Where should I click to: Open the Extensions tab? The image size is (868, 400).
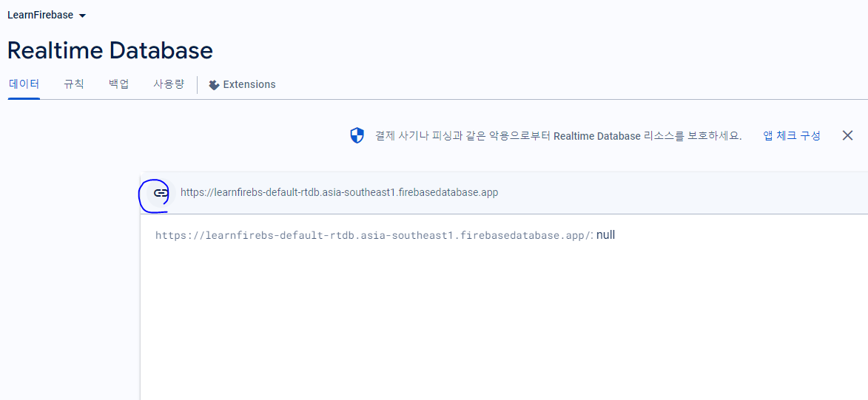point(242,84)
